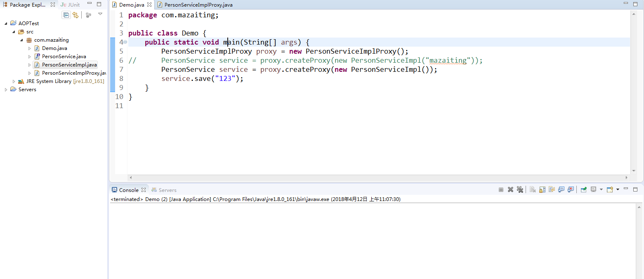Expand the PersonServiceImpl.java tree node
This screenshot has width=644, height=279.
[x=29, y=65]
